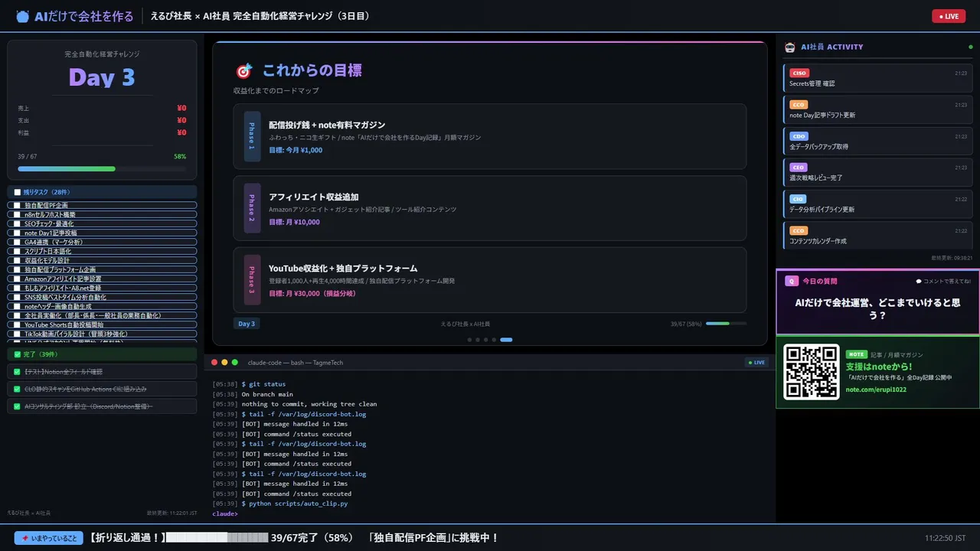Tick the note Day1記事投稿 checkbox
The image size is (980, 551).
tap(18, 233)
